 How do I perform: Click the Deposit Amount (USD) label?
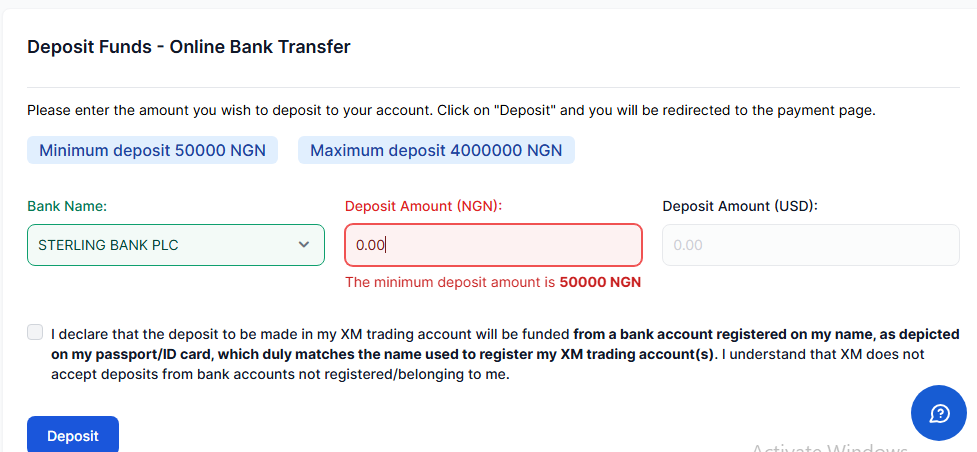click(x=739, y=206)
